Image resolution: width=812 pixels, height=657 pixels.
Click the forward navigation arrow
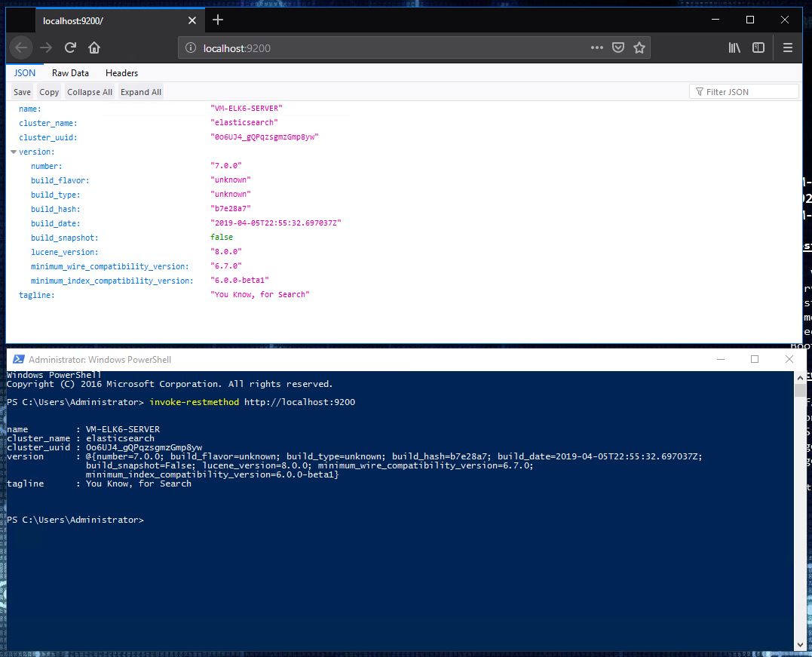coord(46,48)
